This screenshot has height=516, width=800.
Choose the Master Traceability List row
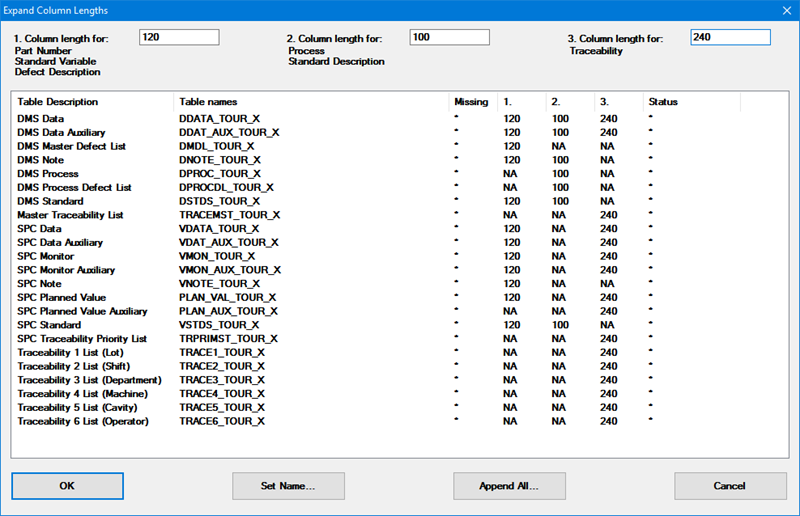(71, 215)
